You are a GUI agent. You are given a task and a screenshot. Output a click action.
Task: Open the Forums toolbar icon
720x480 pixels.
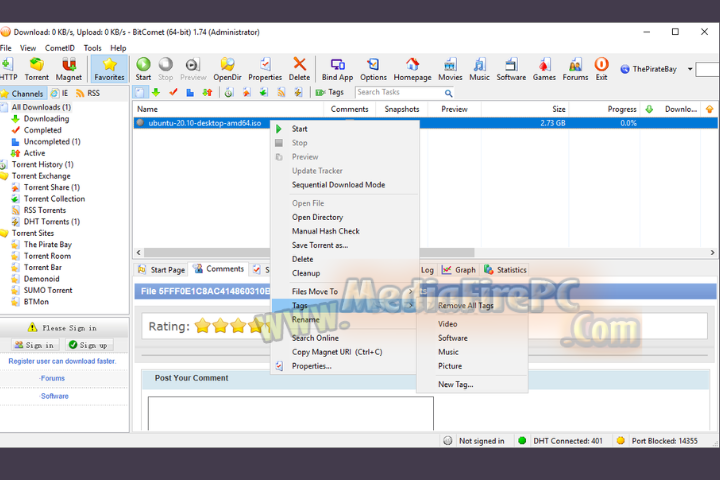(575, 69)
